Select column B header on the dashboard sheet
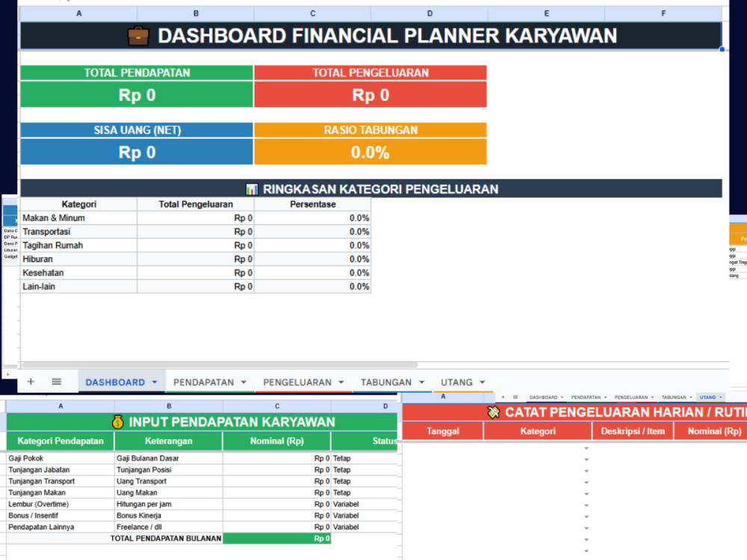Image resolution: width=747 pixels, height=560 pixels. tap(195, 13)
